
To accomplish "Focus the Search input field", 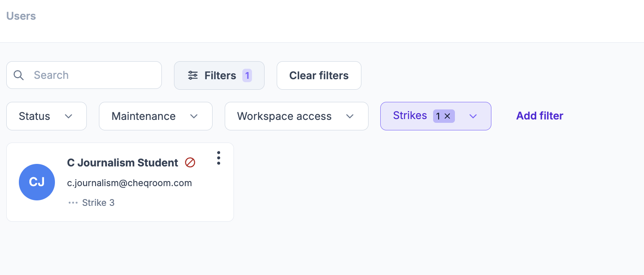I will [84, 75].
